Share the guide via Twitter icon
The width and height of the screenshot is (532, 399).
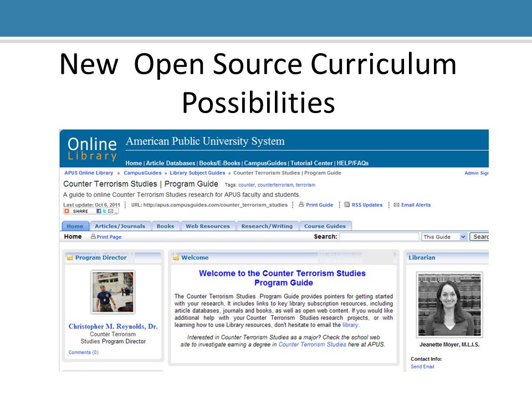pos(105,211)
